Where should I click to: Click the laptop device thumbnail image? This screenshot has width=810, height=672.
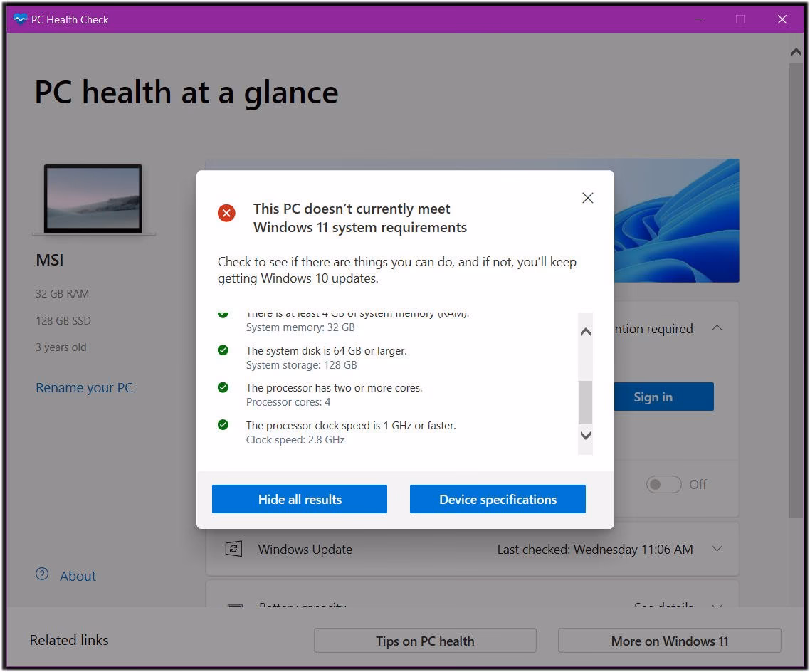click(93, 197)
